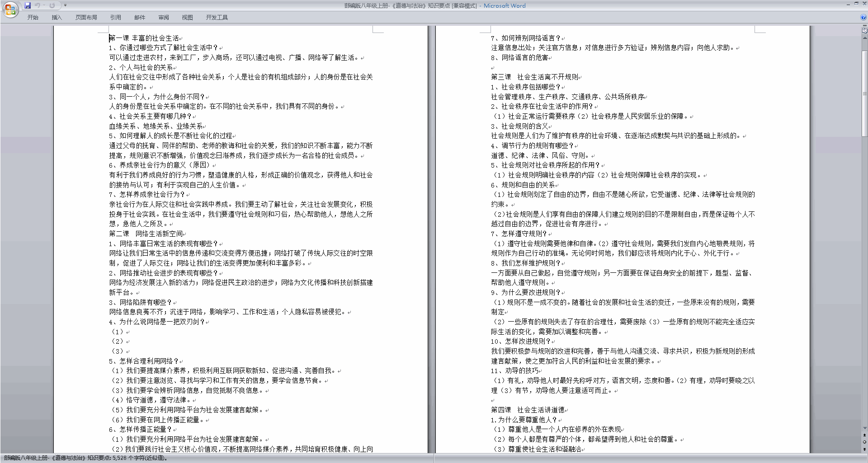Save the document with the floppy disk icon
868x463 pixels.
pos(28,5)
